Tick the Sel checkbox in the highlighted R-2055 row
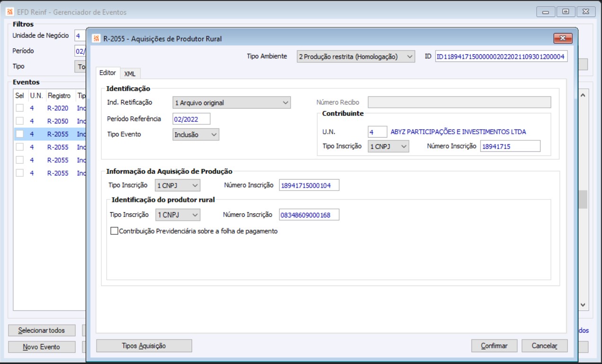602x364 pixels. 20,134
